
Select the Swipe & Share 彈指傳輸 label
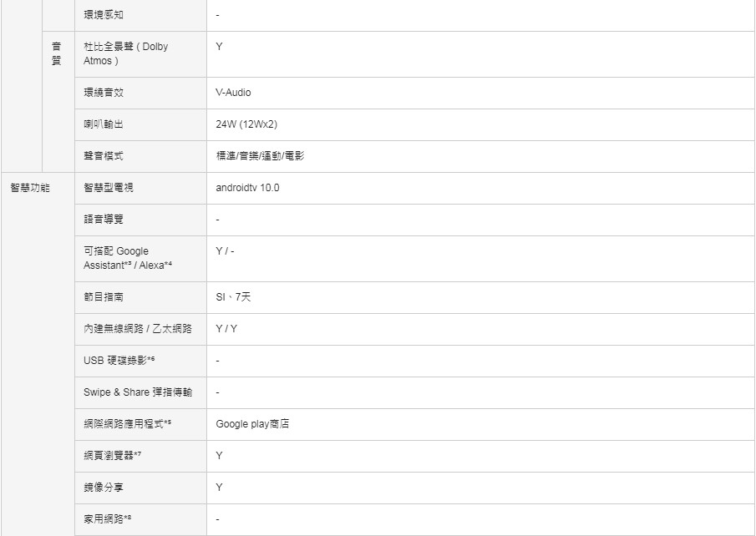138,392
